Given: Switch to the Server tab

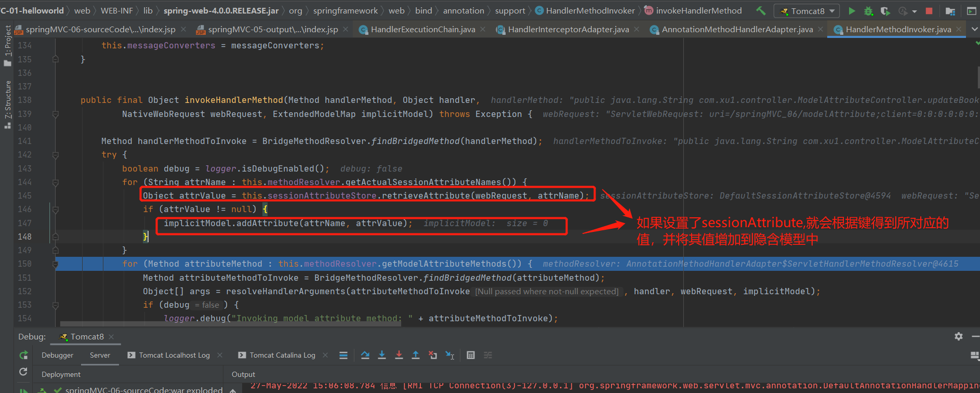Looking at the screenshot, I should pos(100,355).
